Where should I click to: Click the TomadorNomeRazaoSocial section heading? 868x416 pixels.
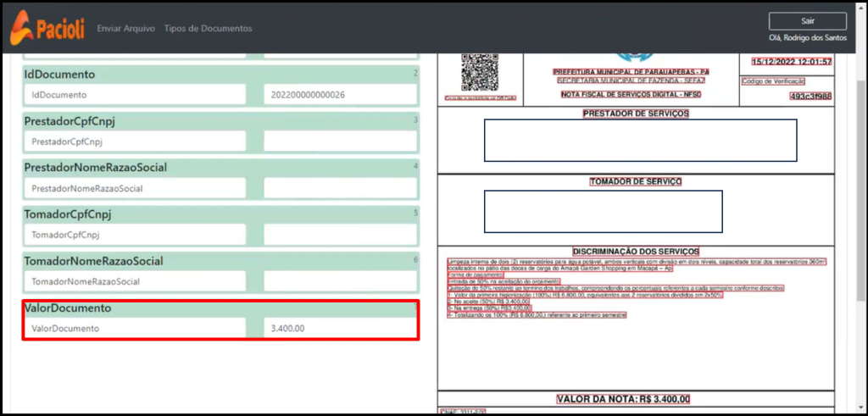[93, 261]
